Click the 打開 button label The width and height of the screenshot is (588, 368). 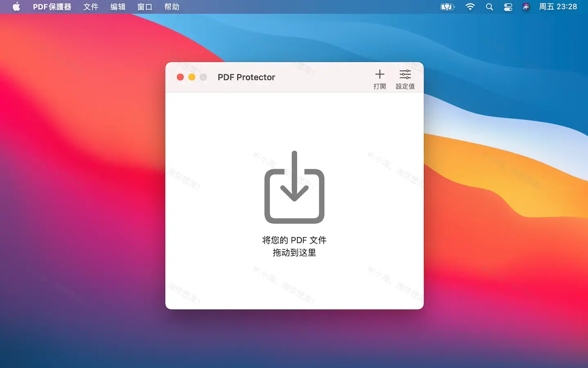[x=379, y=86]
